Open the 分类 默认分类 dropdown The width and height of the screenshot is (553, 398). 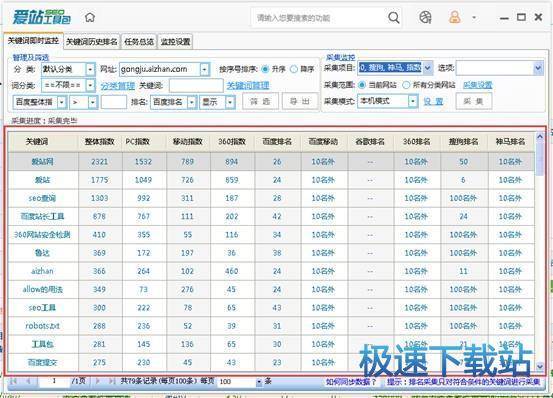click(90, 69)
